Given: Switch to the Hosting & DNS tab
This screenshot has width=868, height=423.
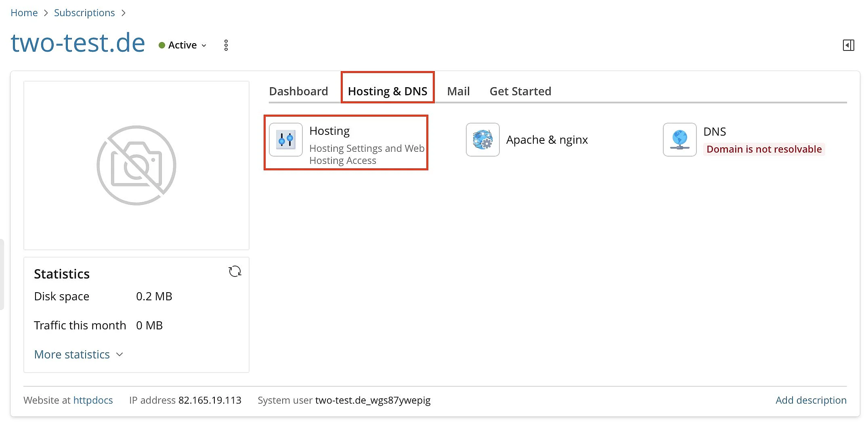Looking at the screenshot, I should tap(388, 91).
